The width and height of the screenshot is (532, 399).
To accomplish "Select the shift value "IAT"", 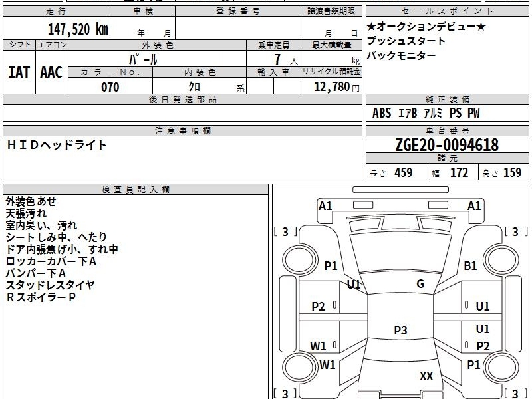I will tap(19, 72).
